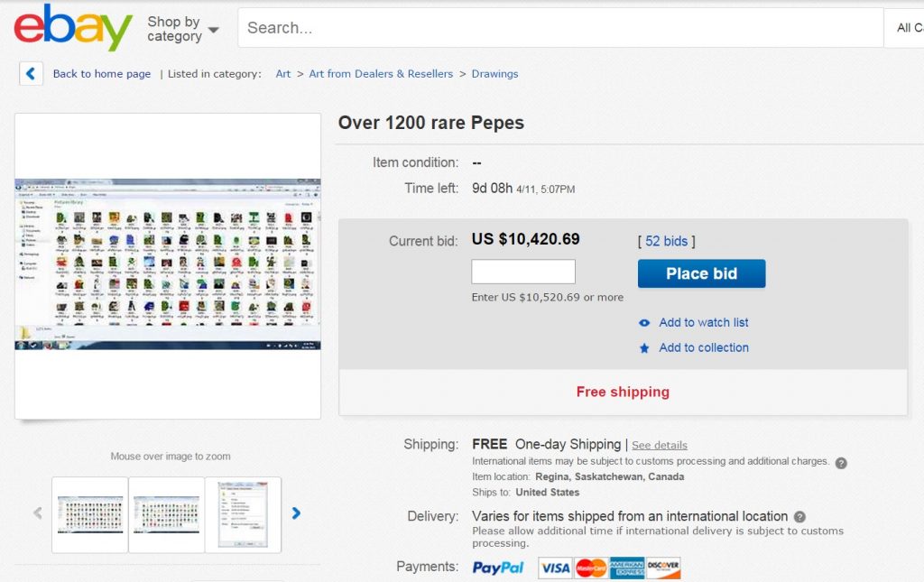Click See details shipping link
Image resolution: width=924 pixels, height=582 pixels.
coord(659,446)
